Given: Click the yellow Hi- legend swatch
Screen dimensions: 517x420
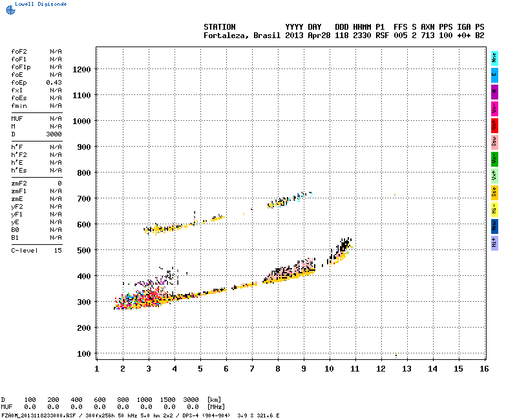Looking at the screenshot, I should coord(494,209).
